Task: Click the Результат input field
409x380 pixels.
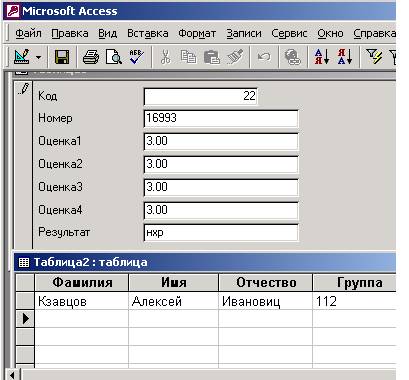Action: tap(221, 232)
